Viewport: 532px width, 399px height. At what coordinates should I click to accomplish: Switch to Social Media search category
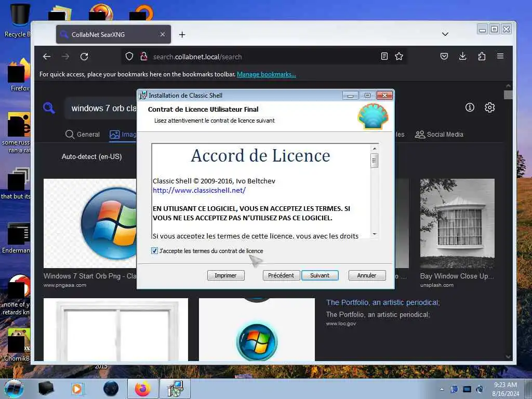(439, 135)
